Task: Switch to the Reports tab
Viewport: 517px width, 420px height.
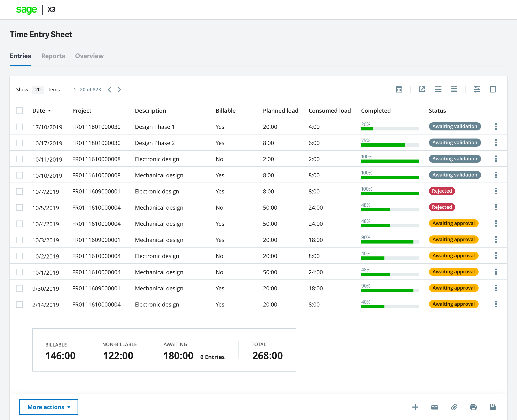Action: click(x=53, y=56)
